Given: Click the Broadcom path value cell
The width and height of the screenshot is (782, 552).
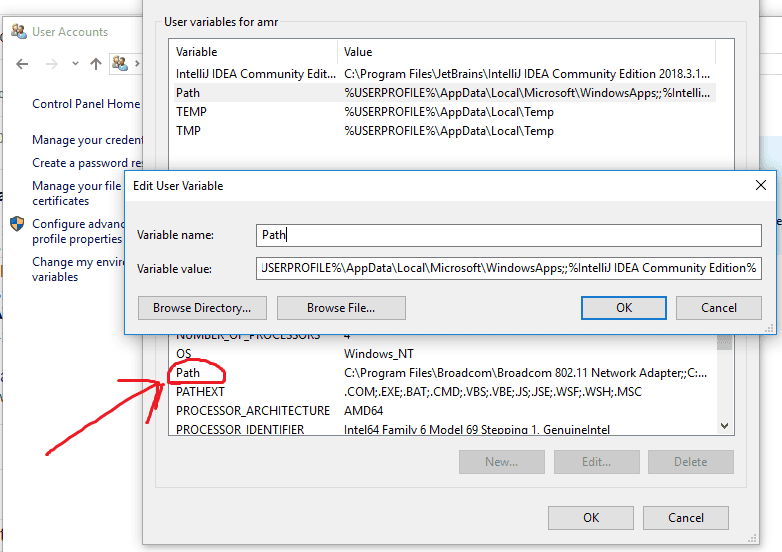Looking at the screenshot, I should point(525,373).
